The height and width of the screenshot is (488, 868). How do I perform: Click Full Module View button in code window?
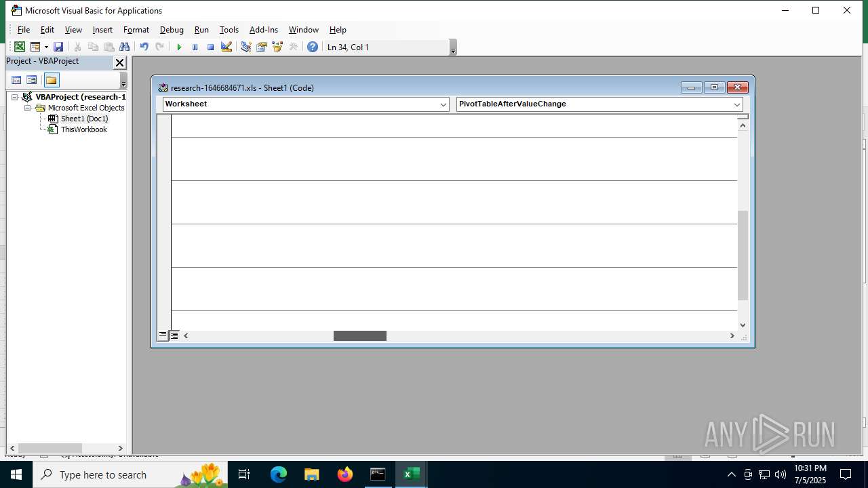point(174,335)
